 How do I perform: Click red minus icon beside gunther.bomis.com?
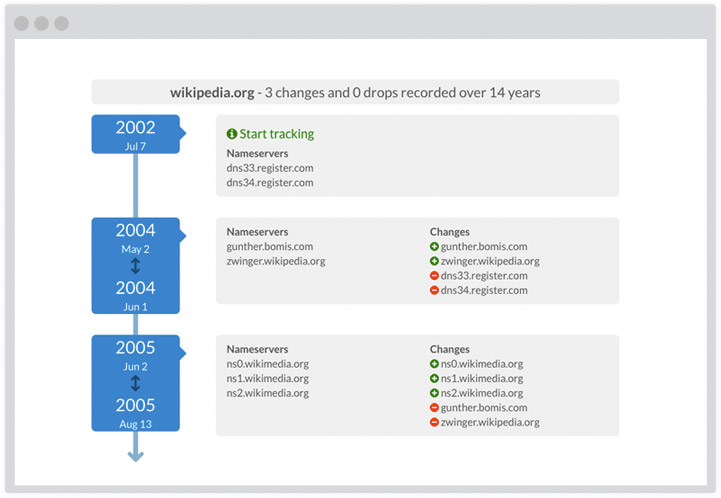(x=434, y=407)
